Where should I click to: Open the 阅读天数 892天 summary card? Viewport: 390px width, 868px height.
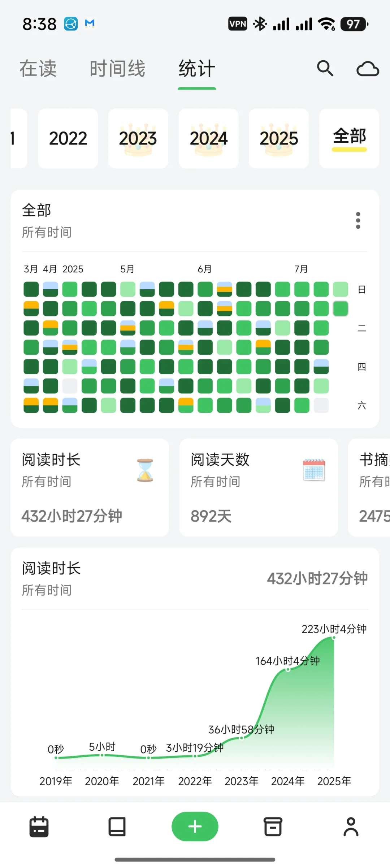(x=259, y=488)
